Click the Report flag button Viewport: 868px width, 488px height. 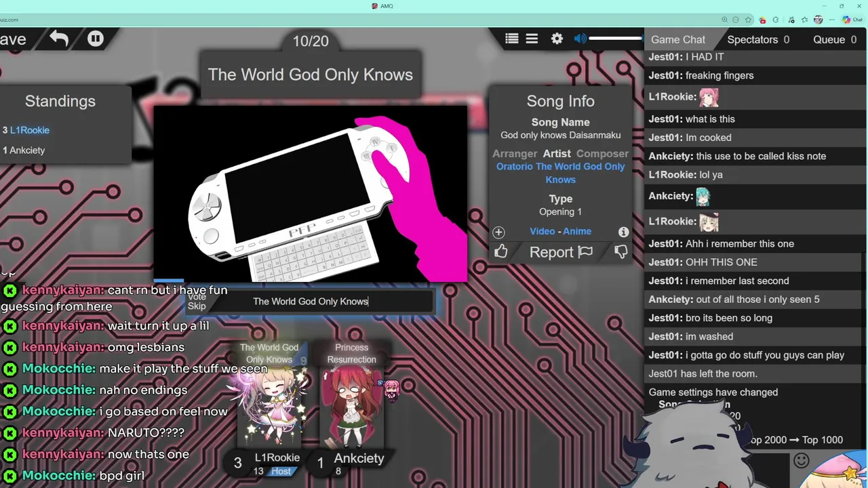(x=561, y=252)
